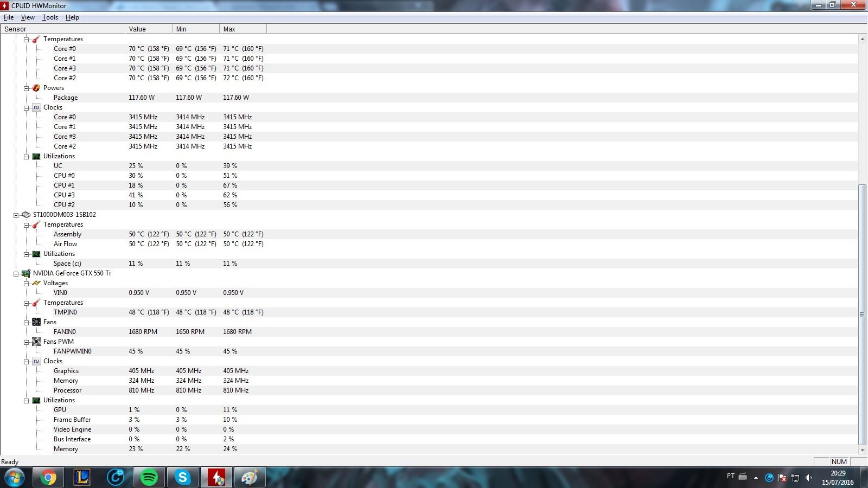868x488 pixels.
Task: Click the Voltages lightning icon
Action: tap(36, 283)
